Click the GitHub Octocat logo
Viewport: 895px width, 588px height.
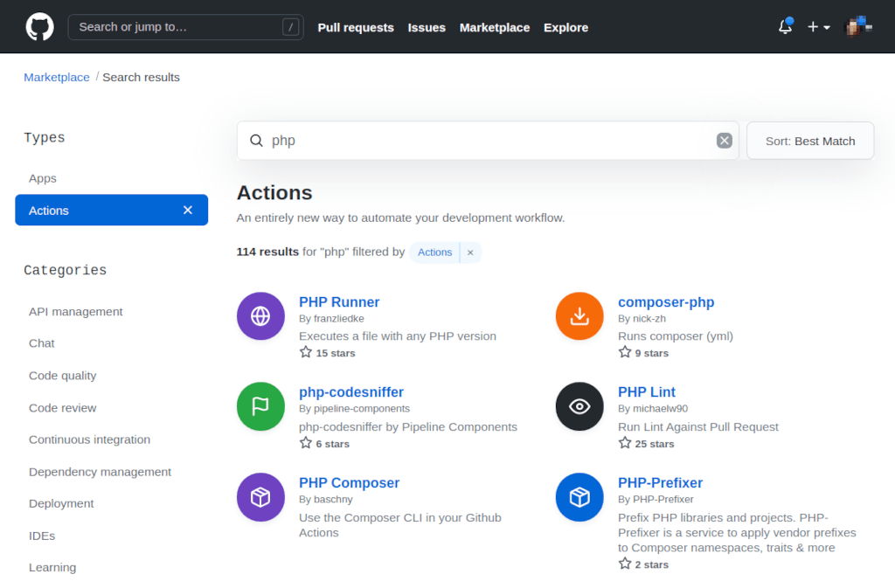[x=40, y=27]
